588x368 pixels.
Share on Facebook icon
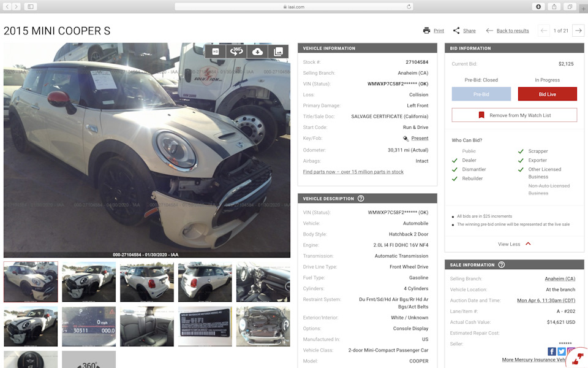552,351
